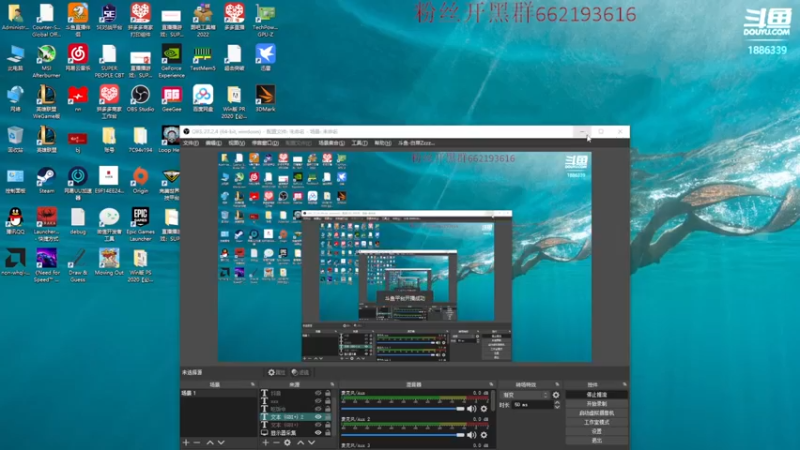
Task: Enable 工作室模式 studio mode
Action: click(x=596, y=422)
